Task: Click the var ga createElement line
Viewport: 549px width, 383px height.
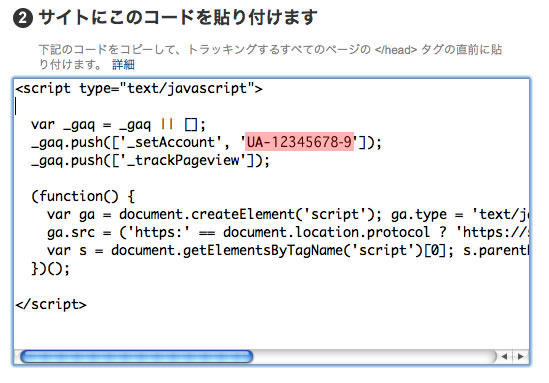Action: [288, 215]
